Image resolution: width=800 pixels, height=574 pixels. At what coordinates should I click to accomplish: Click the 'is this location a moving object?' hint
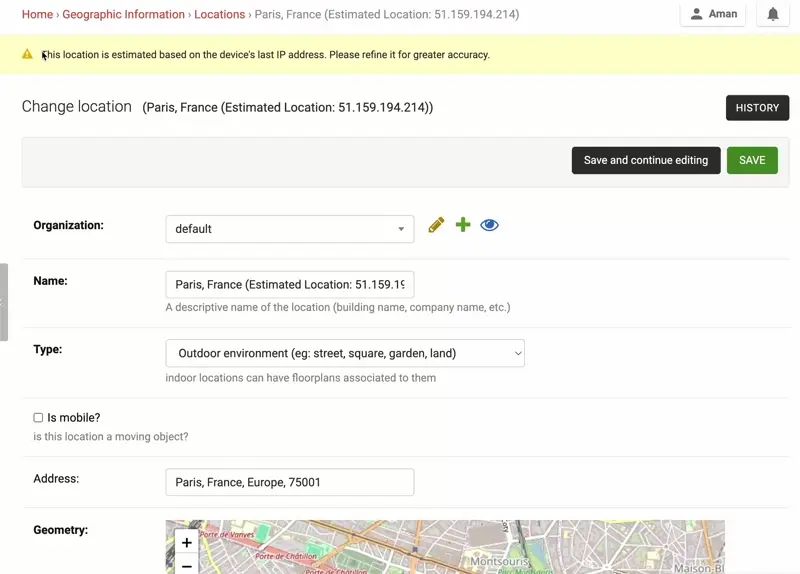pos(111,437)
